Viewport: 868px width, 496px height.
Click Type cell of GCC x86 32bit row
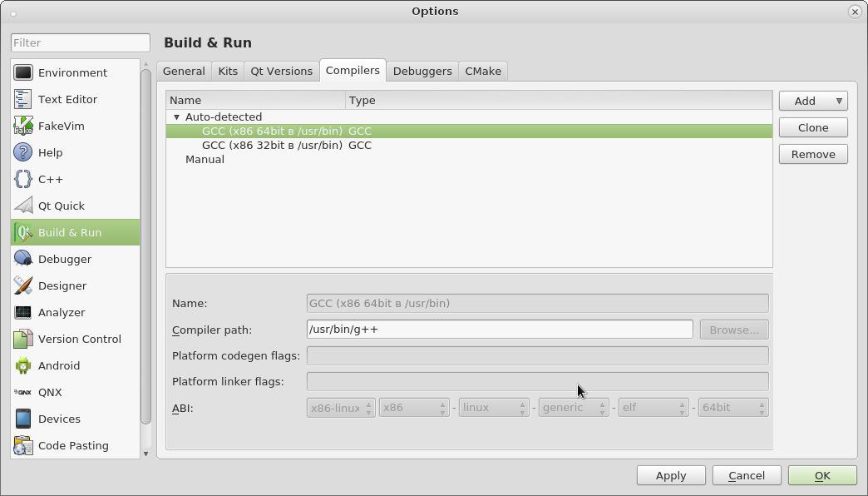point(360,145)
